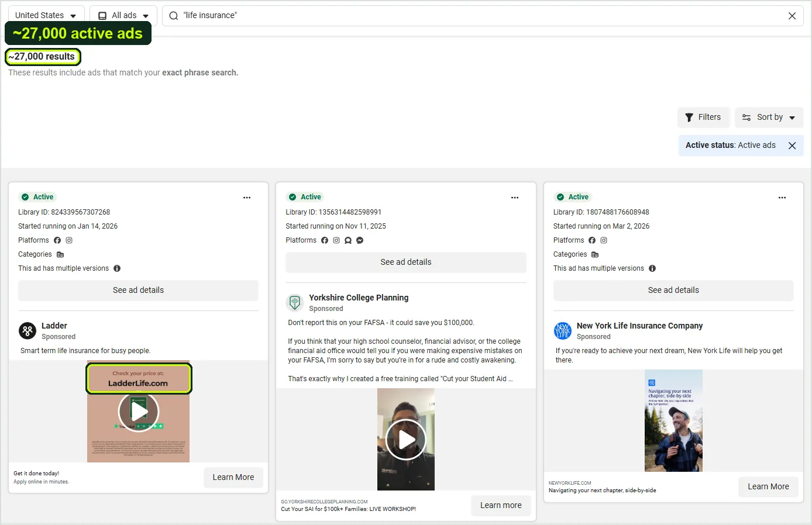Select Library ID 1356314482598991 text
812x525 pixels.
tap(333, 212)
